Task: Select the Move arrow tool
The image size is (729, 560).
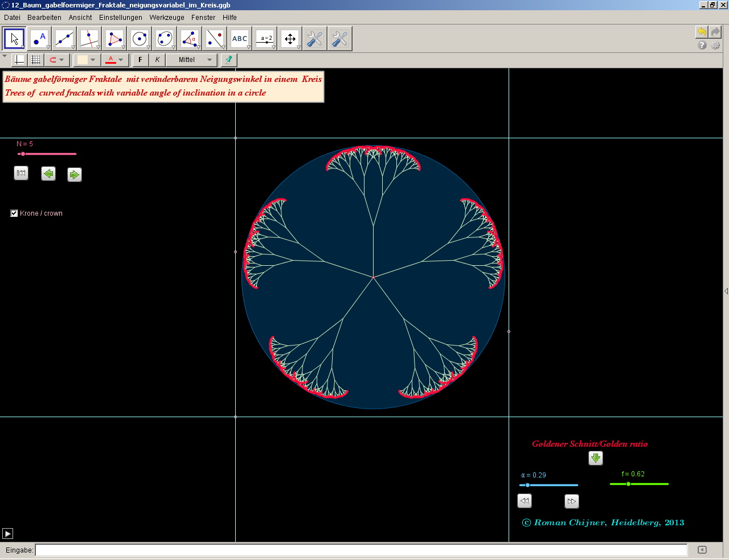Action: [x=15, y=39]
